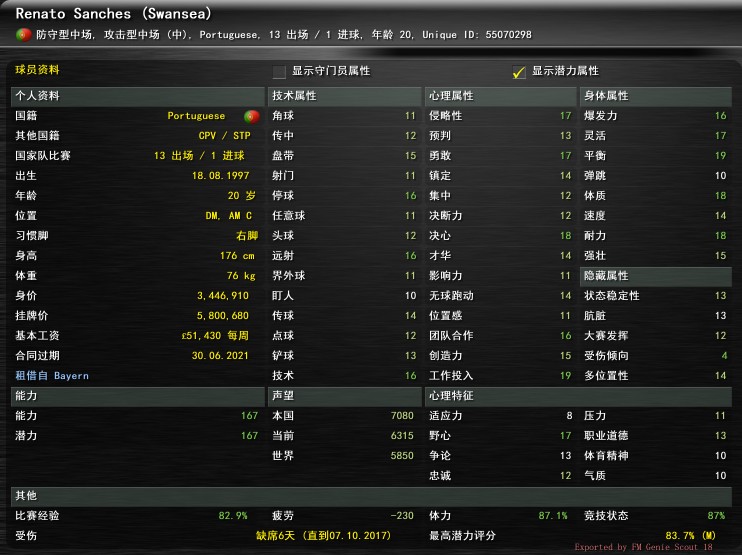Screen dimensions: 742x555
Task: Select the 个人资料 section header
Action: (138, 96)
